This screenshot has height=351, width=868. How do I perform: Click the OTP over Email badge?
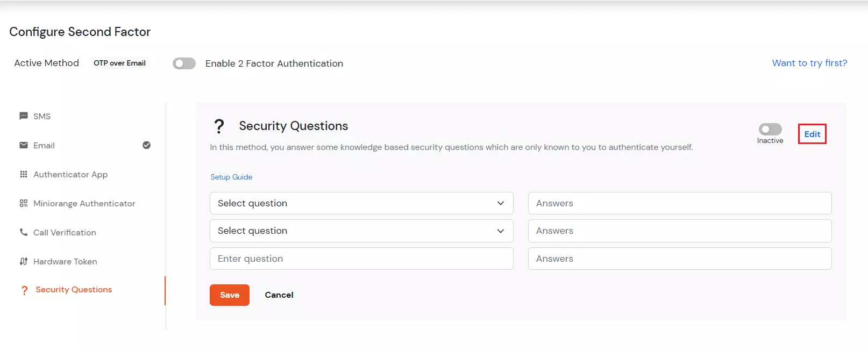tap(119, 63)
